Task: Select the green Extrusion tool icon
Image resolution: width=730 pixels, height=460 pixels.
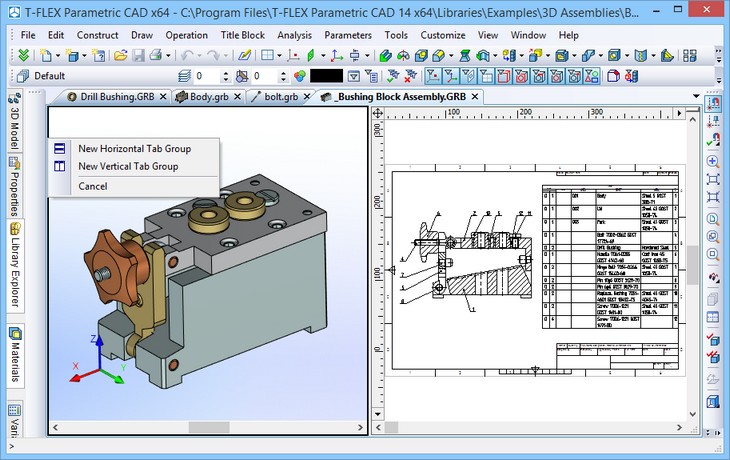Action: pyautogui.click(x=385, y=56)
